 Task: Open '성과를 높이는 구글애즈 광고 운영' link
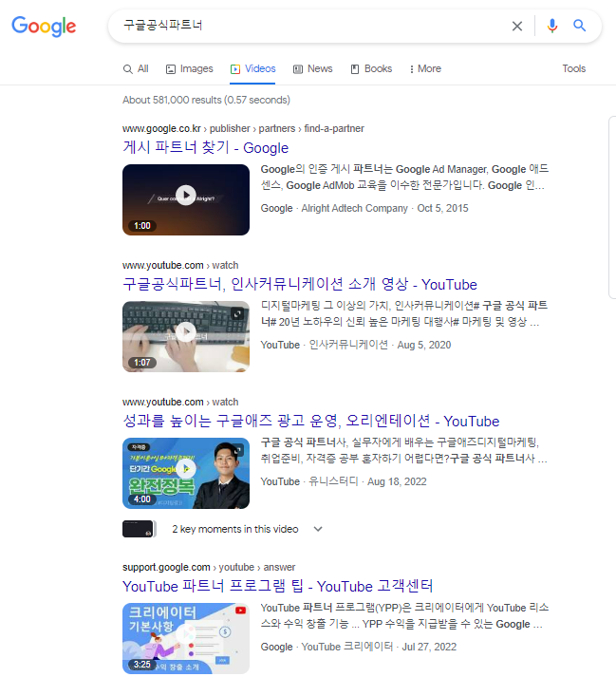pos(310,421)
